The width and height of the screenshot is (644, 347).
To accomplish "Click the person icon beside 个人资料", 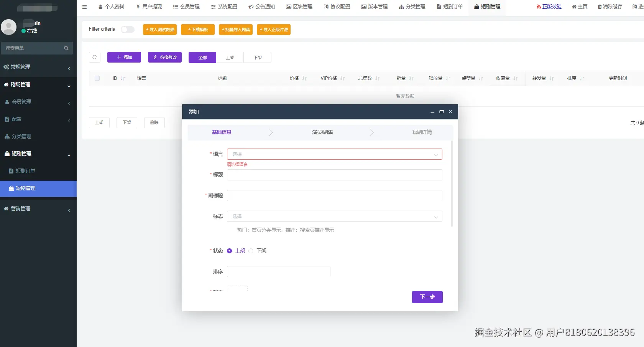I will [100, 7].
